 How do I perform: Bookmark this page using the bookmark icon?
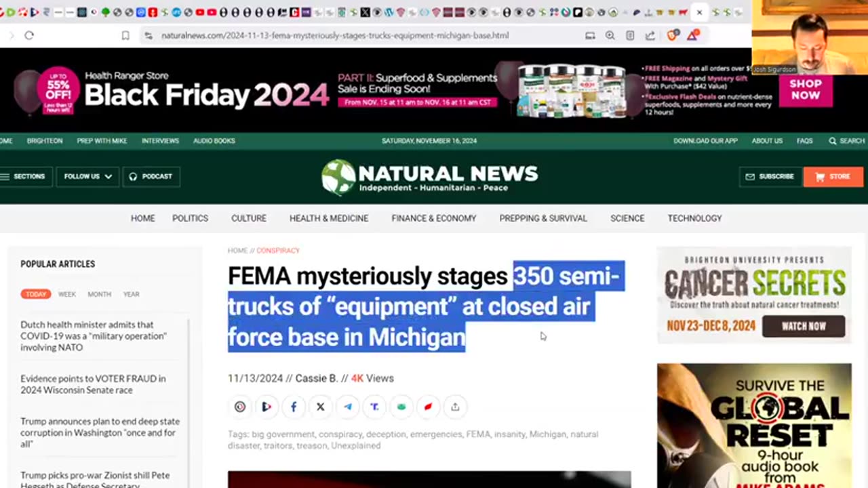(125, 35)
